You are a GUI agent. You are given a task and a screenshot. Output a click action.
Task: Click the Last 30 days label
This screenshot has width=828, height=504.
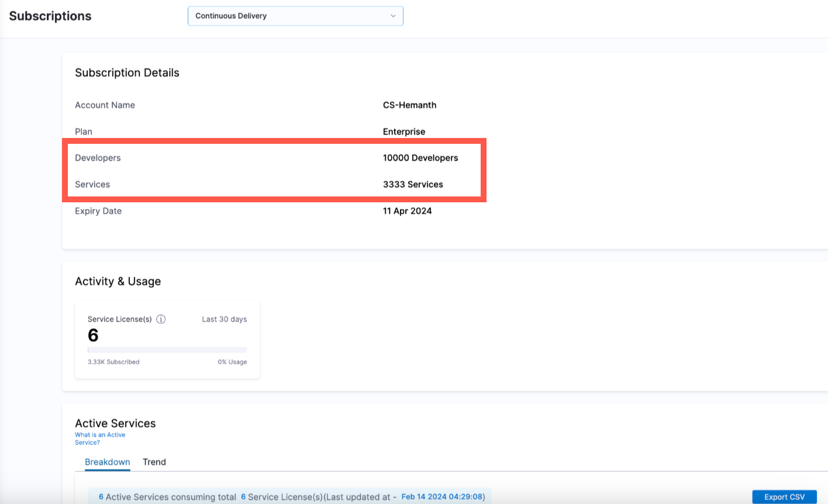[x=225, y=319]
